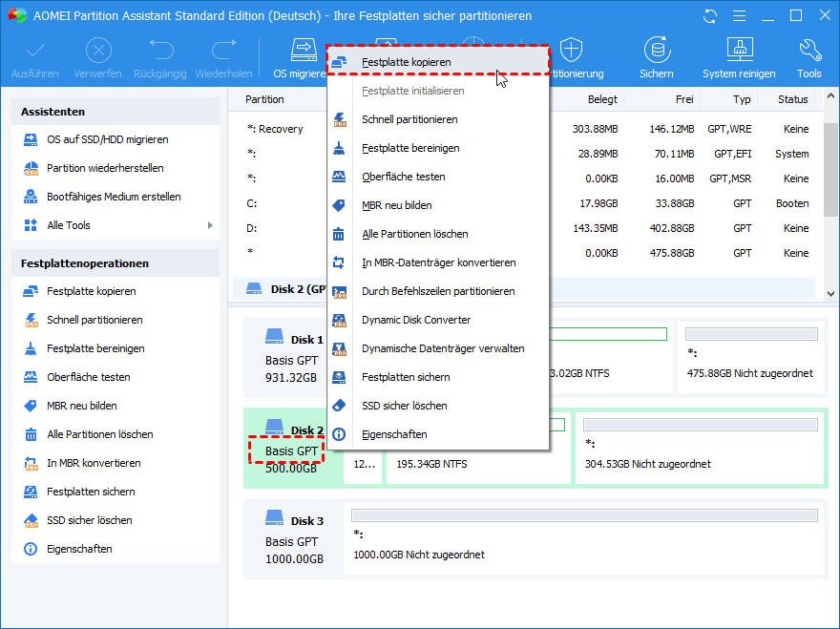
Task: Choose Oberfläche testen from context menu
Action: pyautogui.click(x=438, y=177)
